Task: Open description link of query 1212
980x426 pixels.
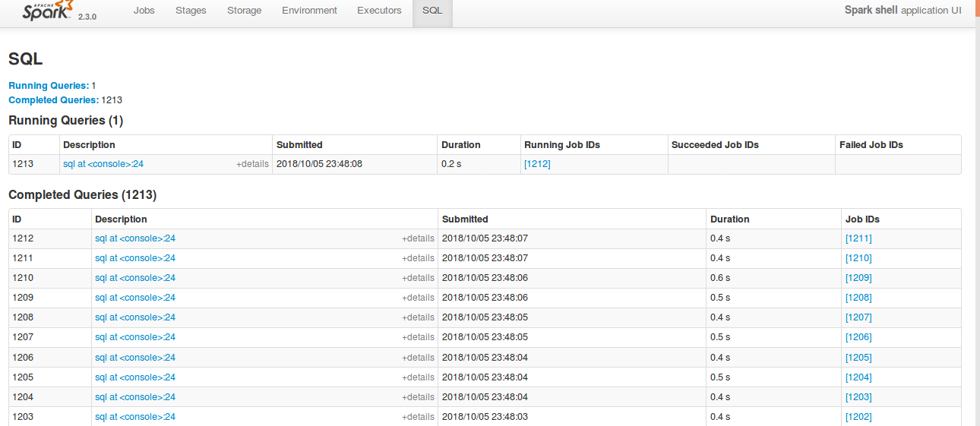Action: 135,238
